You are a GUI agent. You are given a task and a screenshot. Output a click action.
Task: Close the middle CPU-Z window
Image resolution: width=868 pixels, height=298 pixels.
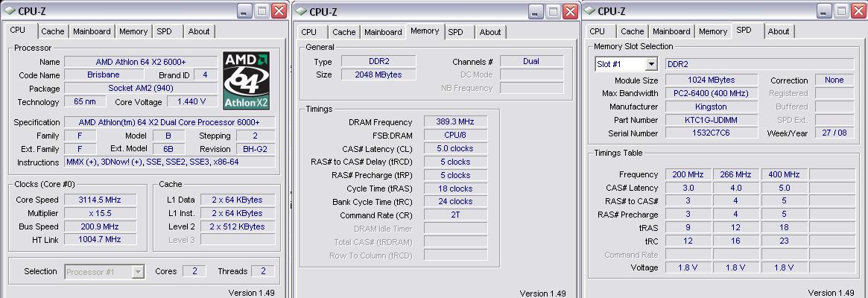pos(570,11)
